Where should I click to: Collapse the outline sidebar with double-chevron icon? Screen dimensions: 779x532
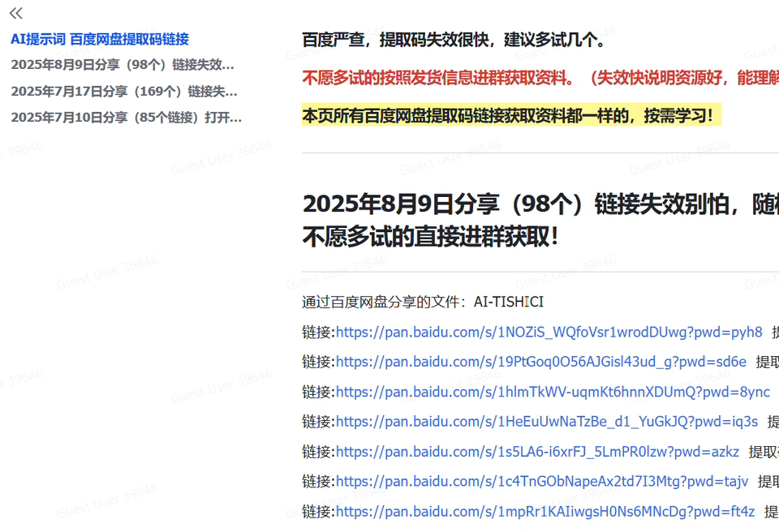16,14
